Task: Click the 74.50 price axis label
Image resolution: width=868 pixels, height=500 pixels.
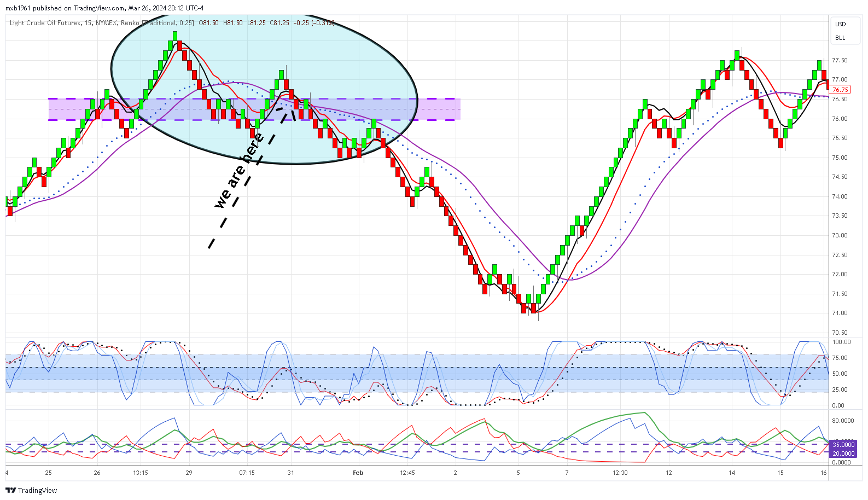Action: [840, 177]
